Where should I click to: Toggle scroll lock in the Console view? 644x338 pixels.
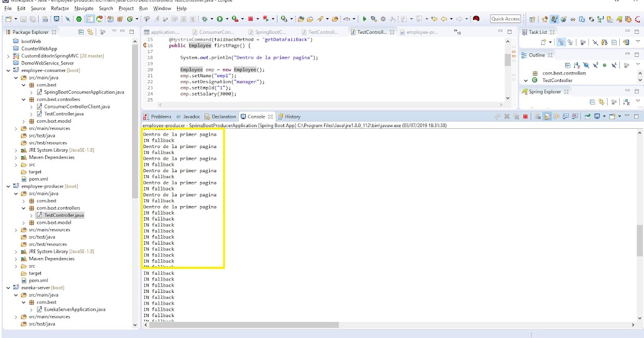[x=546, y=116]
